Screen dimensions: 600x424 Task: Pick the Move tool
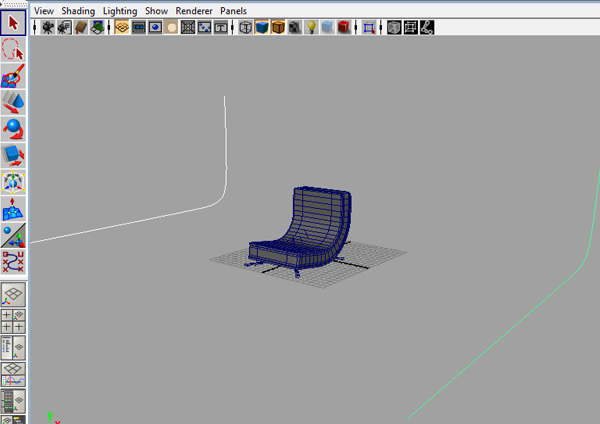pyautogui.click(x=13, y=102)
